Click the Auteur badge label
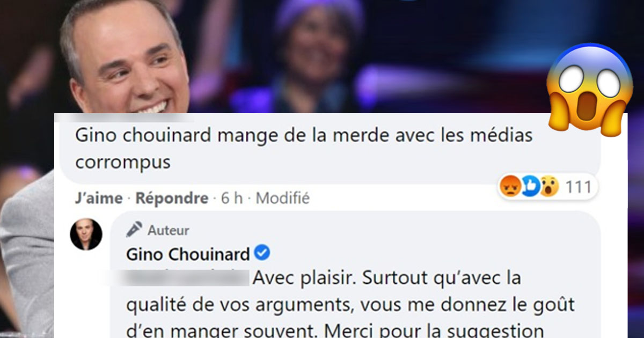The width and height of the screenshot is (644, 338). (169, 231)
